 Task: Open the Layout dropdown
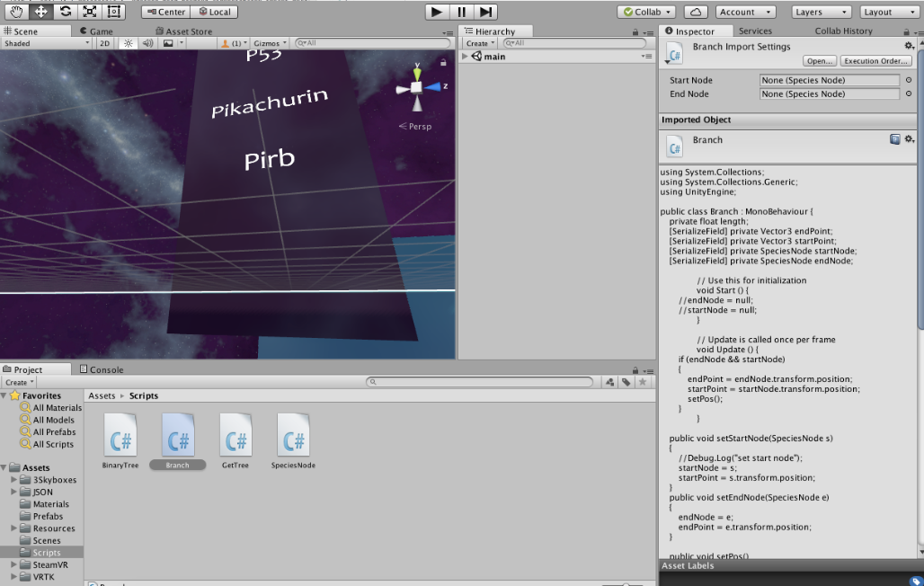point(889,12)
